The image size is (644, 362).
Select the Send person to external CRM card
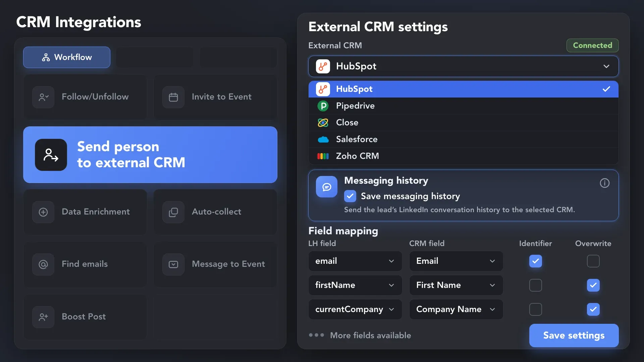coord(150,155)
